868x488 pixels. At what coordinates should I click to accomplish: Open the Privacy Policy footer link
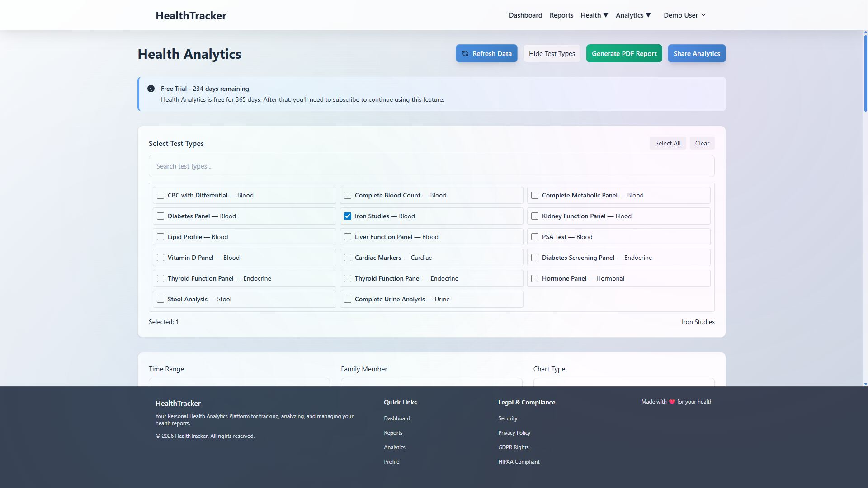pyautogui.click(x=514, y=433)
